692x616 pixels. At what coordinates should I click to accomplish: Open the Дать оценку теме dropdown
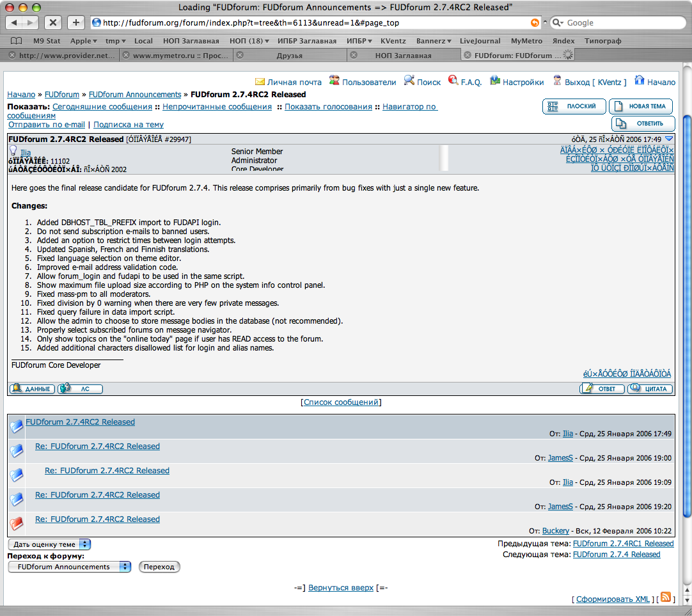[x=49, y=544]
